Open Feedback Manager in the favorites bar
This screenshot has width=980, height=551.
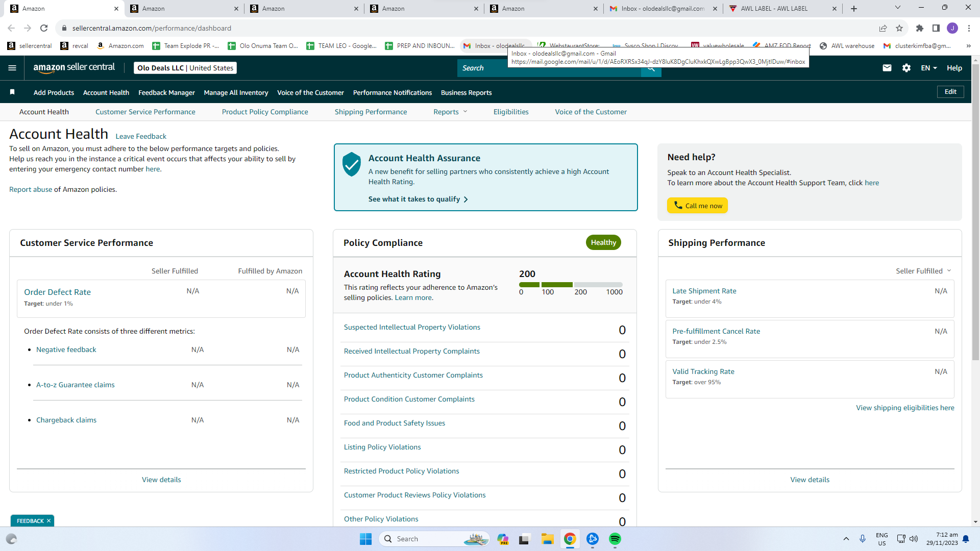point(166,92)
